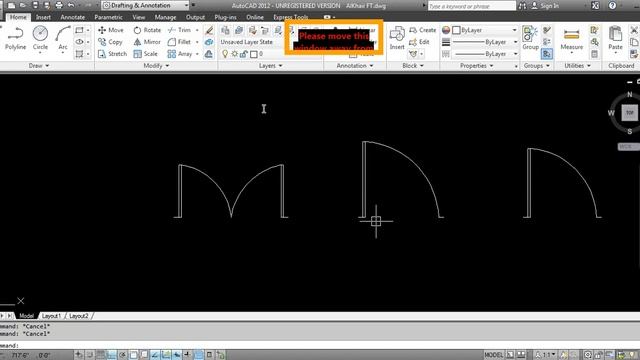Select the Polyline draw tool
Screen dimensions: 640x360
15,38
